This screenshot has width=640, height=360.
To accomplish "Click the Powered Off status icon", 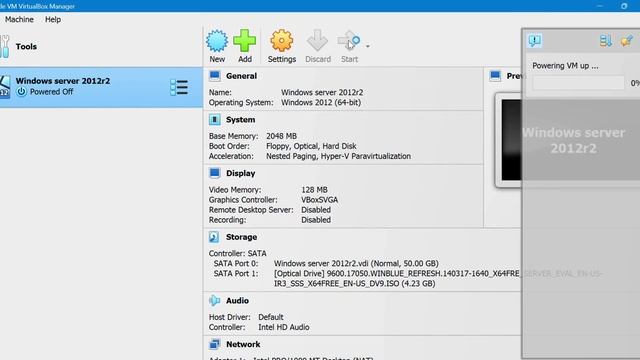I will (x=21, y=92).
